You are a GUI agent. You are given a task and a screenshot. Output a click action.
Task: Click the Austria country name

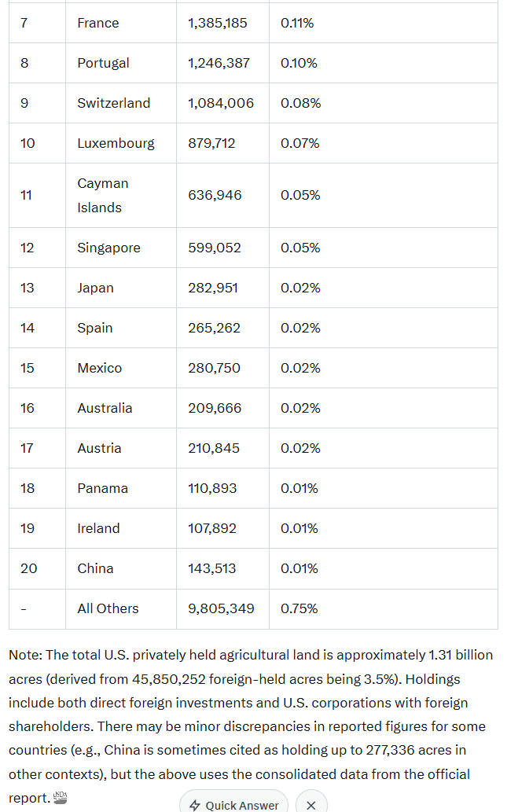[x=99, y=448]
